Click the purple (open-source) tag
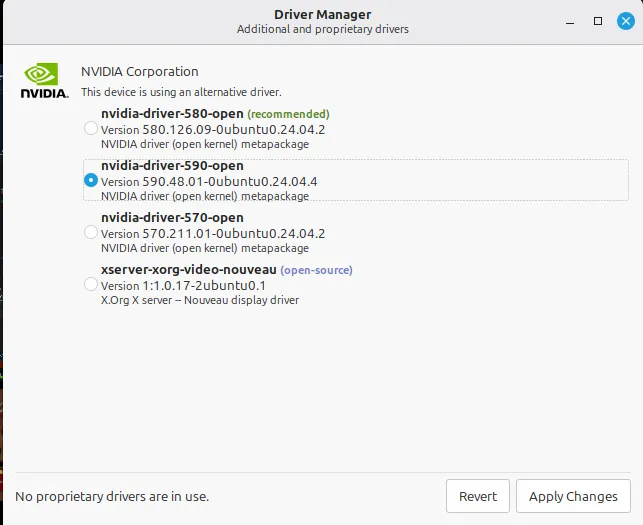Viewport: 643px width, 525px height. coord(317,270)
